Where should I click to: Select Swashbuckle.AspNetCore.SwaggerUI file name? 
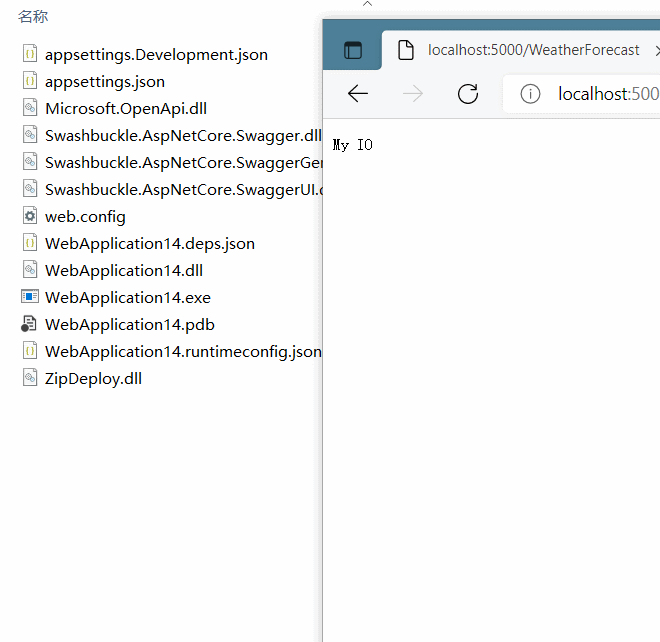[x=184, y=189]
